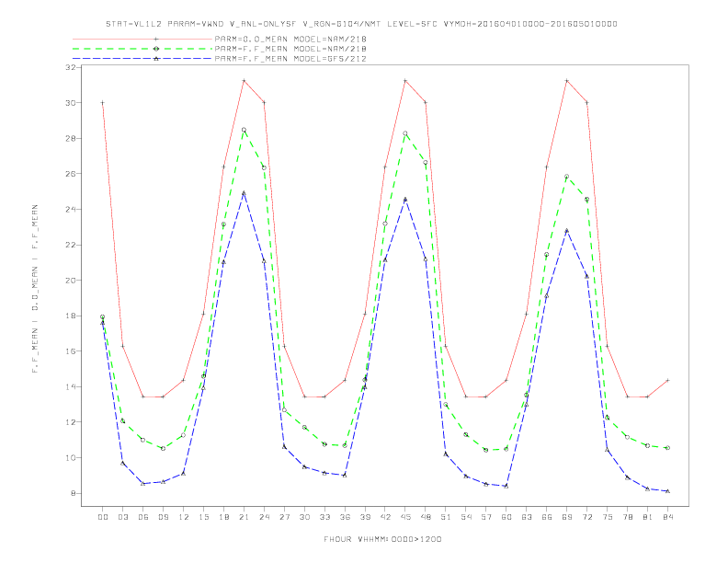Screen dimensions: 728x563
Task: Click blue triangle data point at hour 84
Action: (667, 491)
